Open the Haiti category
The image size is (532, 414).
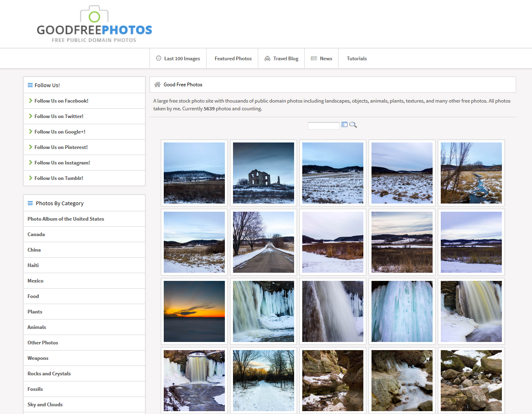[84, 265]
